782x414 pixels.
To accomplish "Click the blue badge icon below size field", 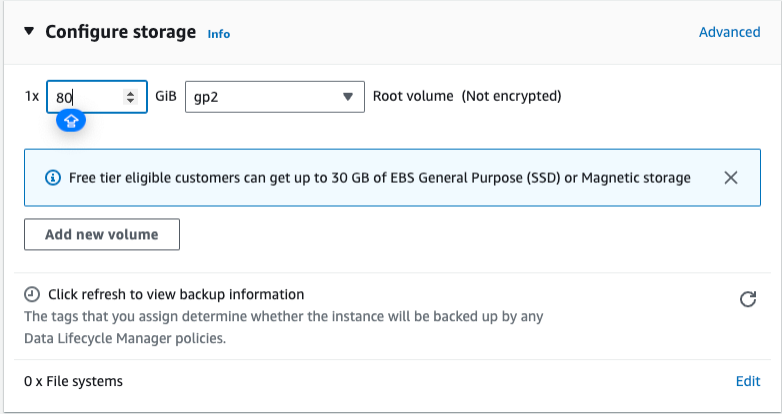I will tap(71, 121).
